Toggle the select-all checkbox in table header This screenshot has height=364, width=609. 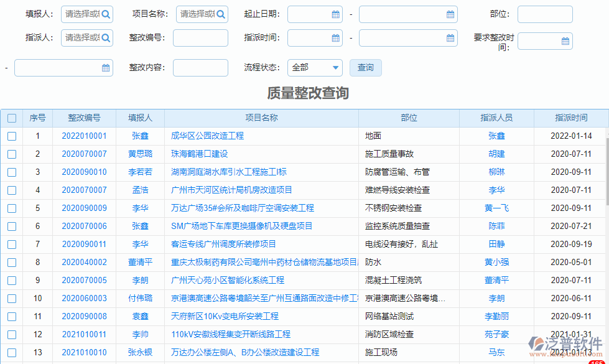pos(11,118)
